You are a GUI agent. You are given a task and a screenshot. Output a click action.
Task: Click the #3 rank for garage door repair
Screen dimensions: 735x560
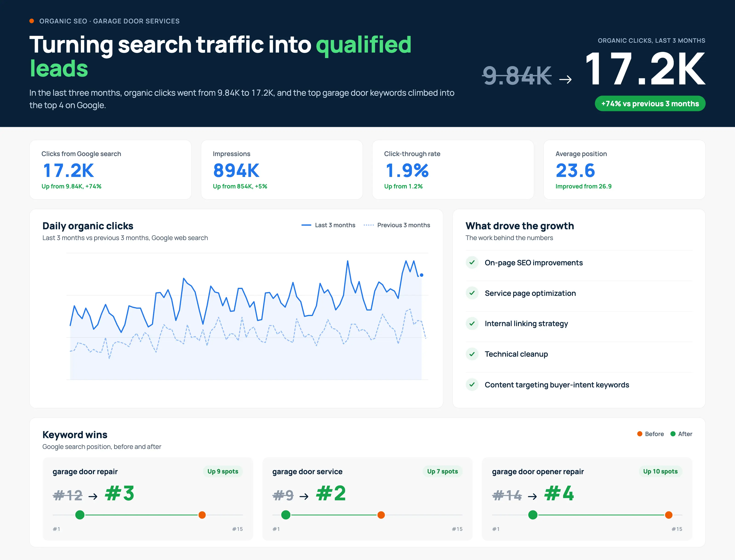119,493
